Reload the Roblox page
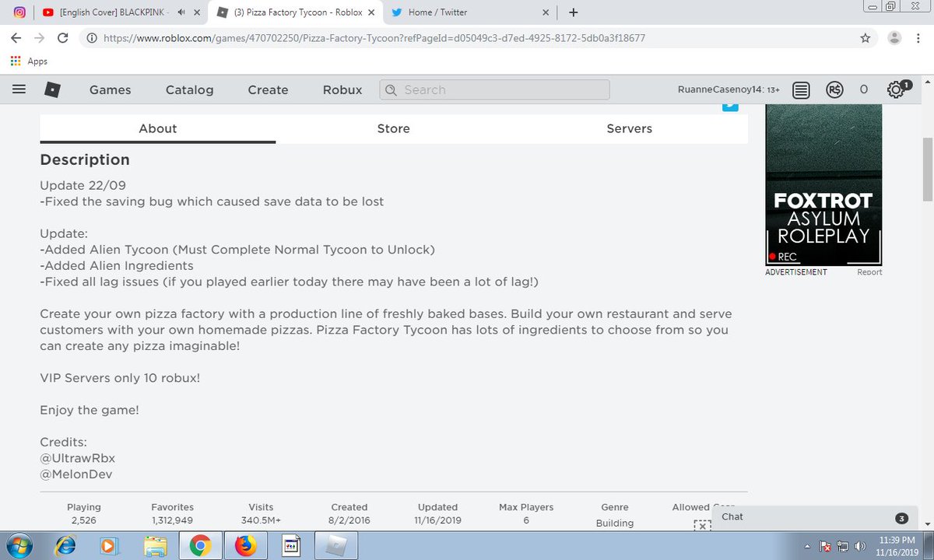Image resolution: width=934 pixels, height=560 pixels. pyautogui.click(x=62, y=38)
